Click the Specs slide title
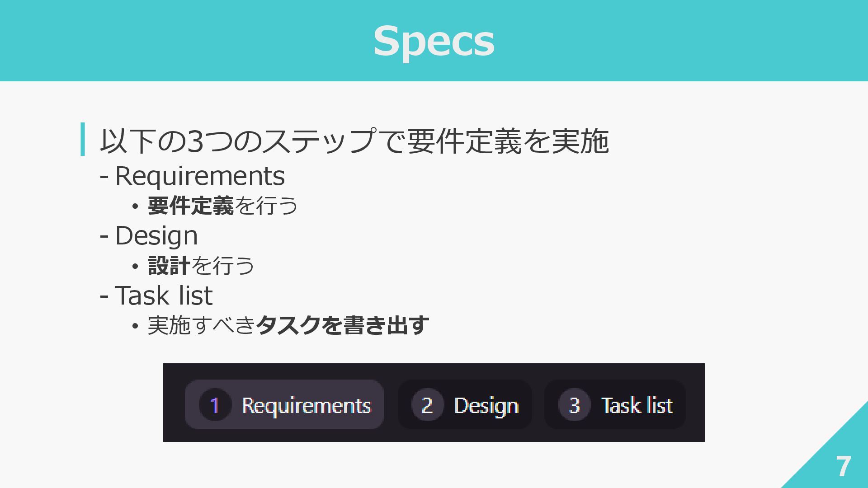The height and width of the screenshot is (488, 868). pyautogui.click(x=434, y=42)
